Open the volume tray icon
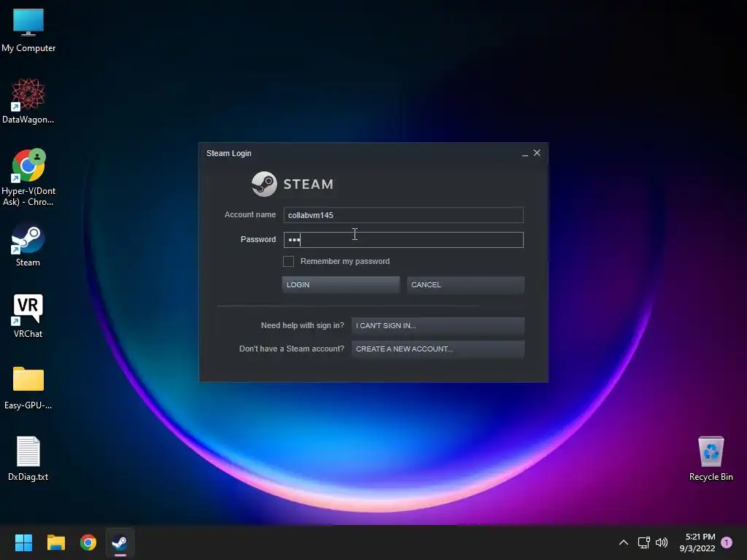 [662, 542]
